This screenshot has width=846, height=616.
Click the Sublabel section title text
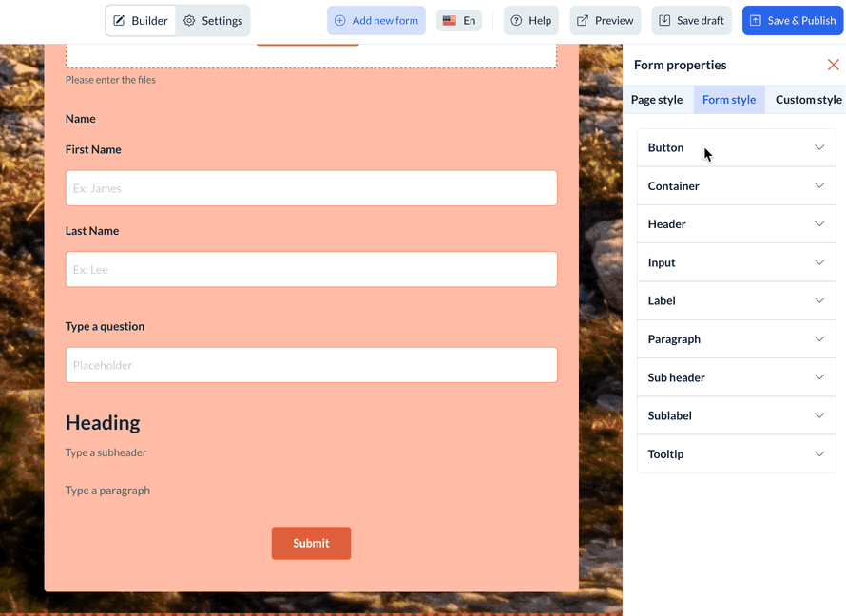click(669, 415)
